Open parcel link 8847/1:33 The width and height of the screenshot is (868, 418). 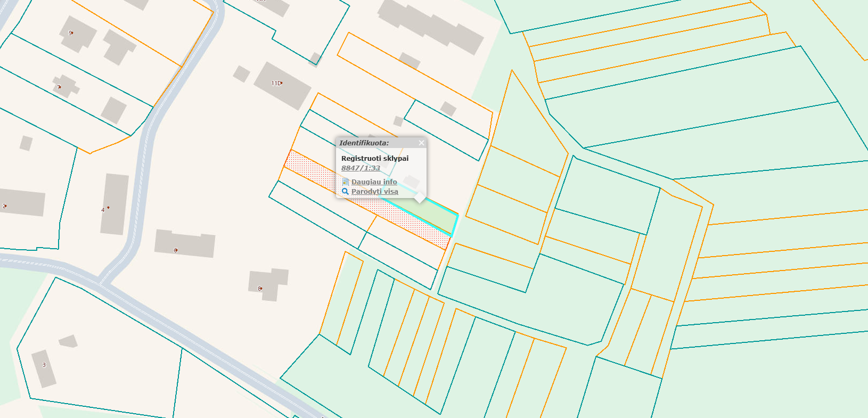(x=361, y=168)
